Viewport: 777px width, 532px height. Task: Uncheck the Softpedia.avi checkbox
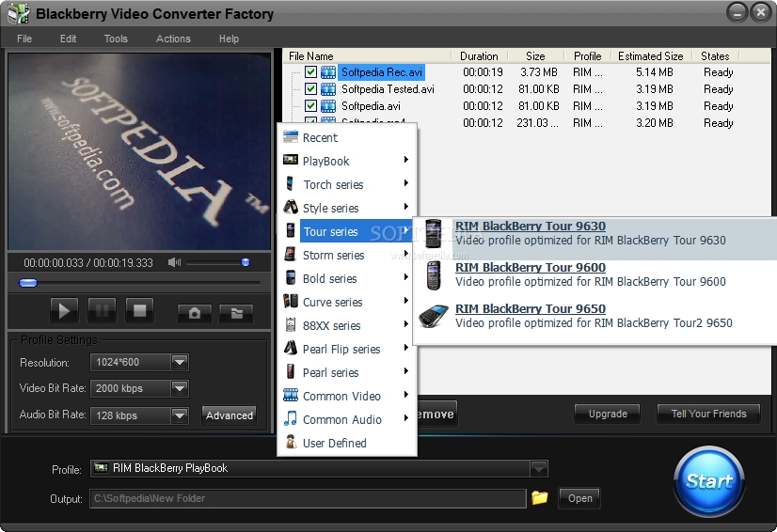click(x=310, y=106)
